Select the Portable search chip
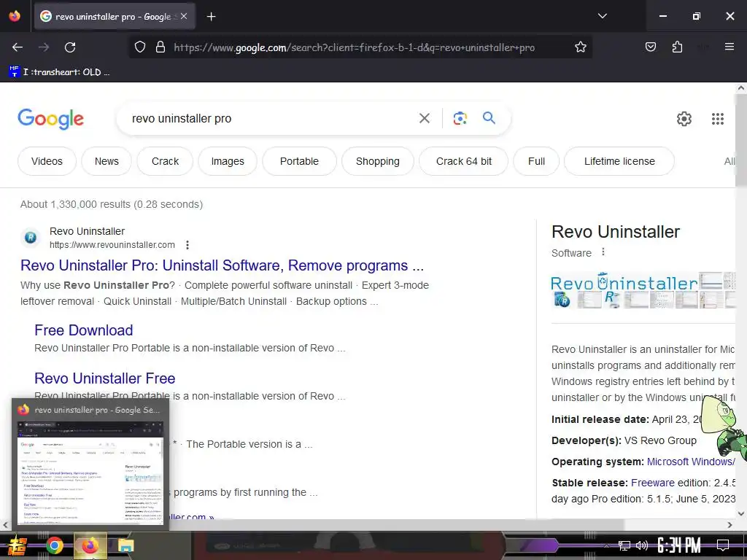The image size is (747, 560). tap(299, 161)
